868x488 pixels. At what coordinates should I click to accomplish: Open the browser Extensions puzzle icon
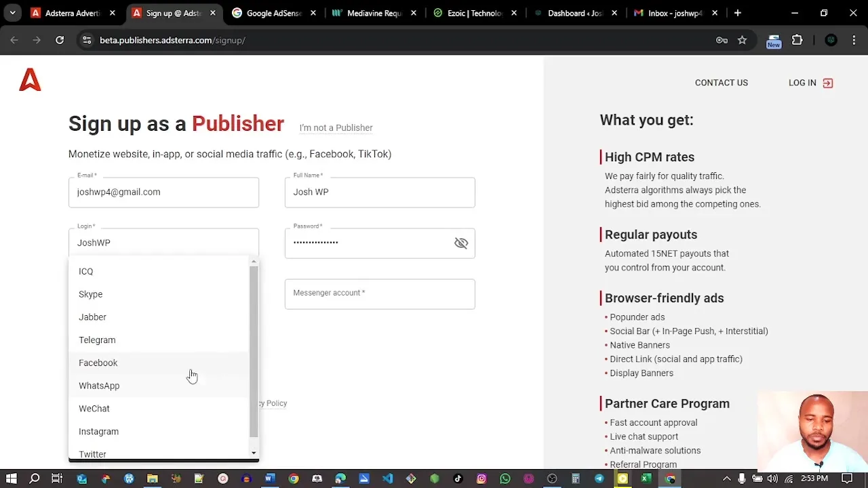tap(797, 40)
